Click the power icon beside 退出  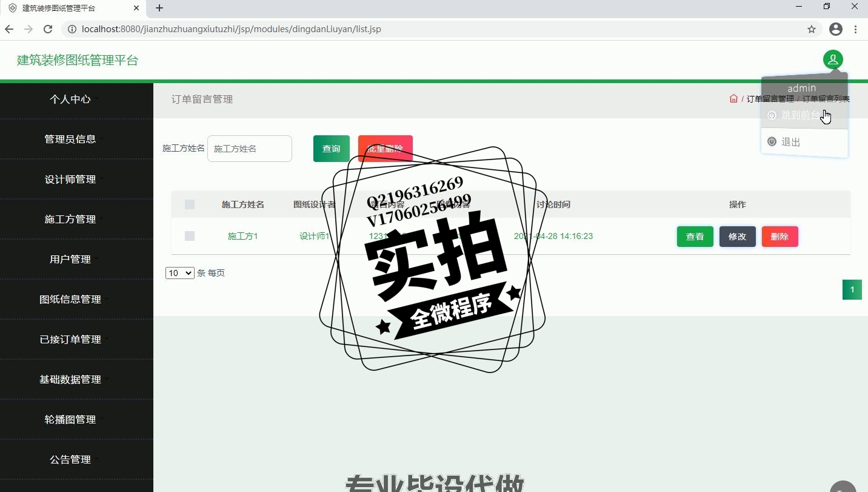(x=772, y=141)
